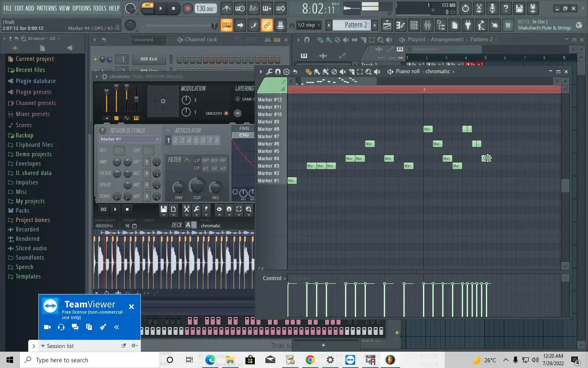Image resolution: width=588 pixels, height=368 pixels.
Task: Click the playback speaker tool in Piano roll
Action: click(377, 72)
